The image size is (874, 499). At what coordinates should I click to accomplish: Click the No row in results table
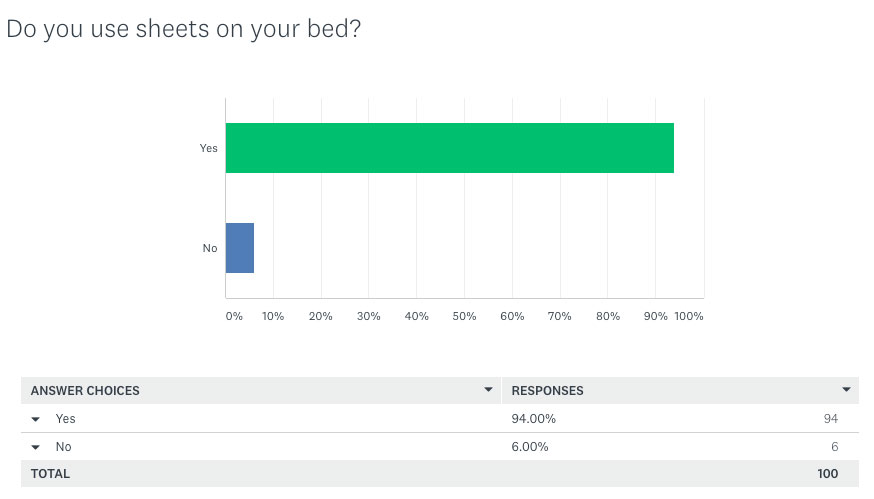pyautogui.click(x=440, y=447)
